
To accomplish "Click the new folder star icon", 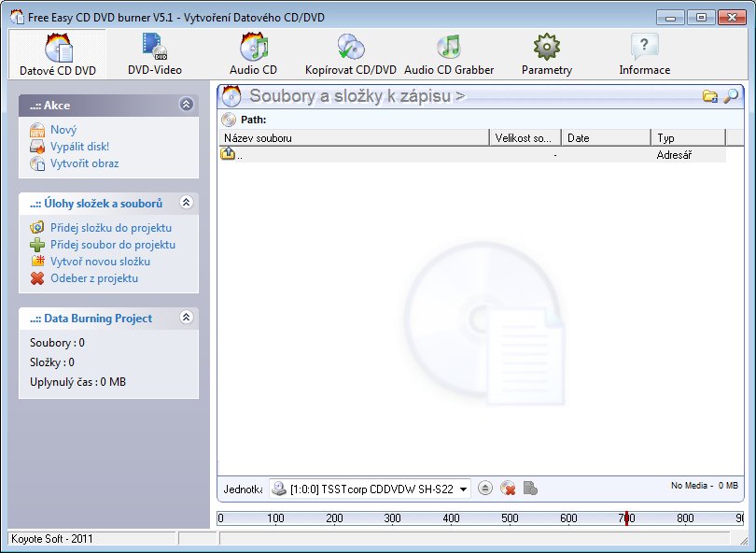I will tap(37, 261).
